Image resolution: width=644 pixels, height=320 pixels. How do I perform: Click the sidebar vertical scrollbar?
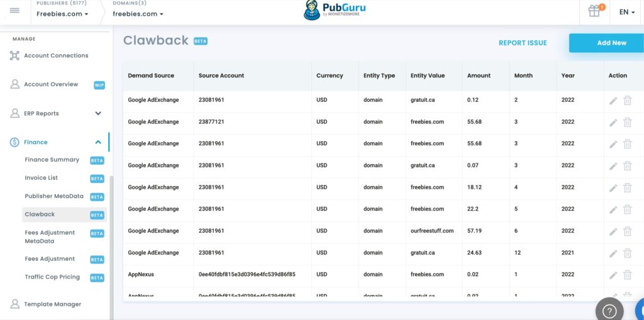click(111, 248)
